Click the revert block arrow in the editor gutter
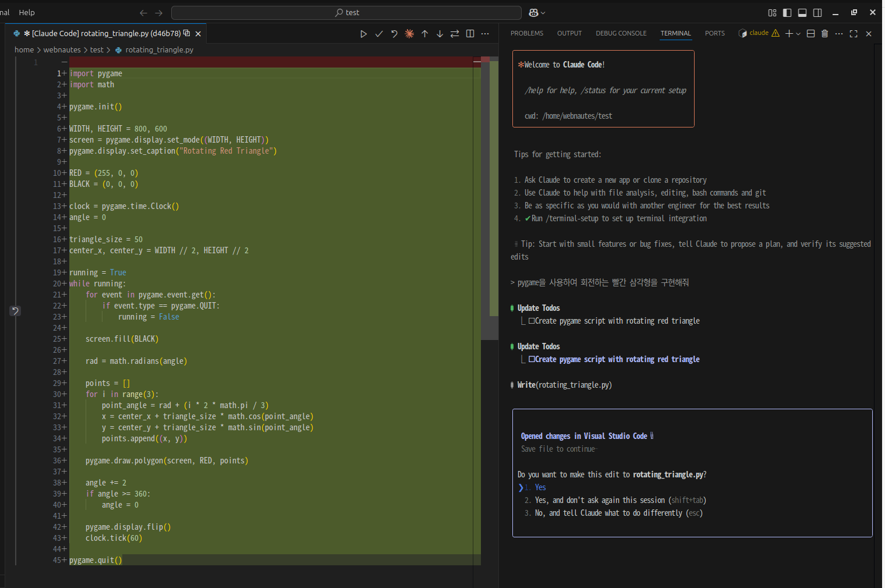 coord(15,311)
